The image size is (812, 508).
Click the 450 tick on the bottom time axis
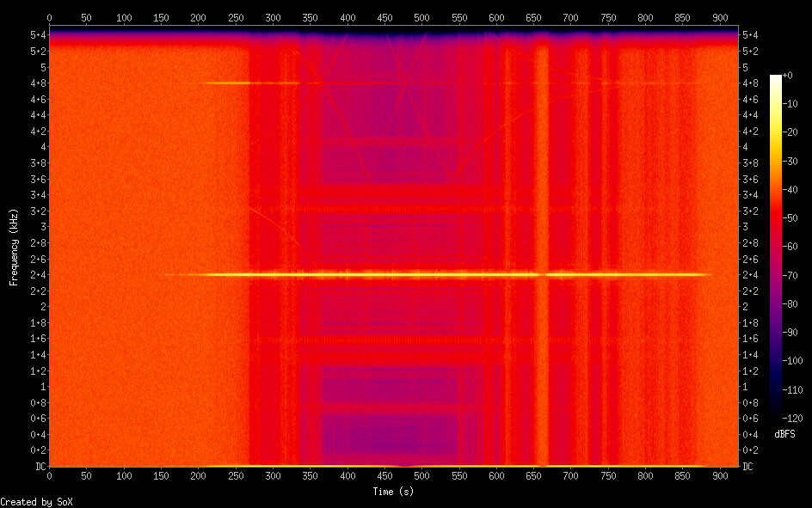(x=384, y=475)
